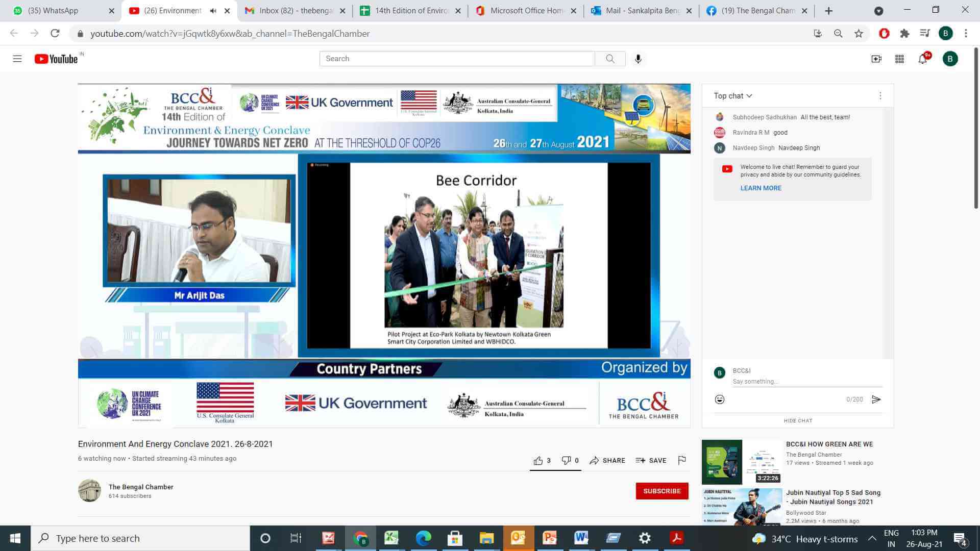The image size is (980, 551).
Task: Click Navdeep Singh's chat message
Action: point(776,148)
